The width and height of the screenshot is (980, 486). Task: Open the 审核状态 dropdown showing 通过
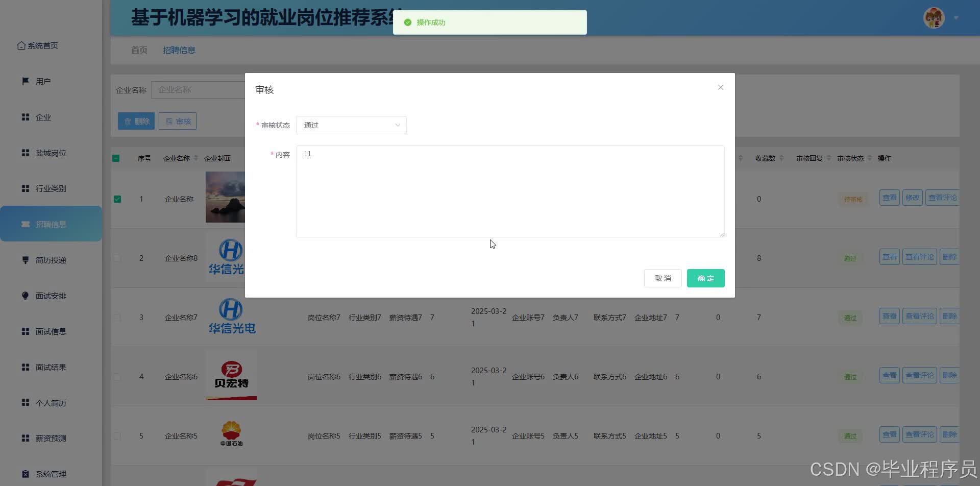point(351,125)
